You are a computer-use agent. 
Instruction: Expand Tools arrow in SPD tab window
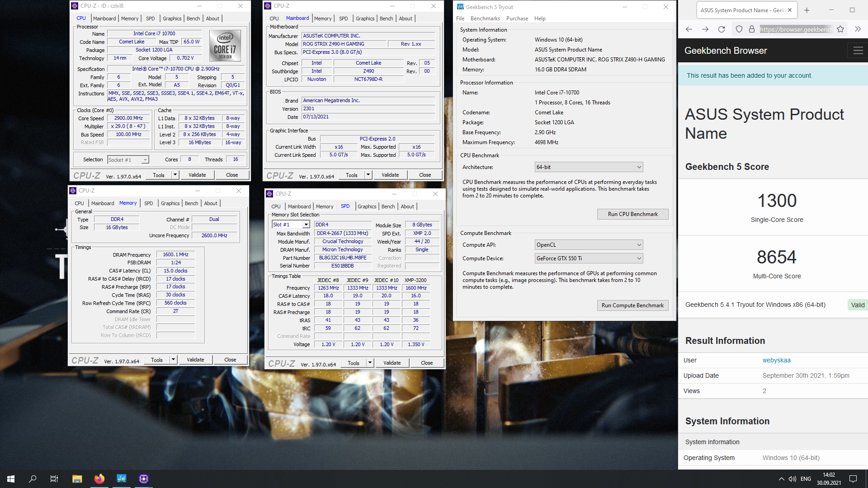[370, 363]
